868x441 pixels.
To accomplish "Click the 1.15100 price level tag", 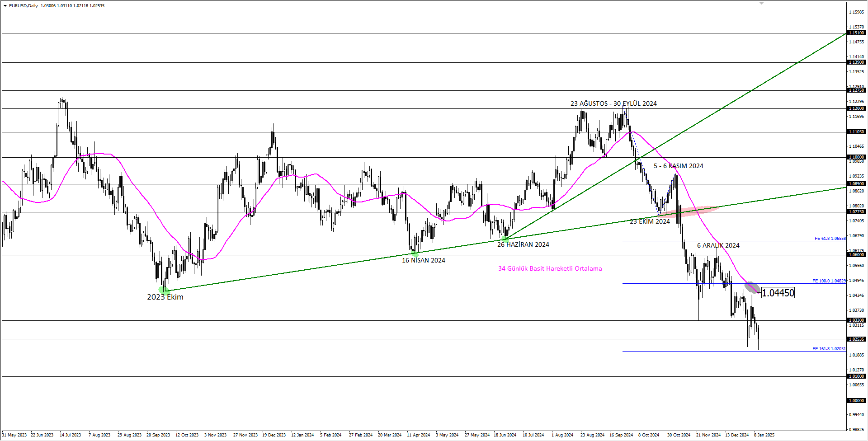I will pyautogui.click(x=856, y=33).
